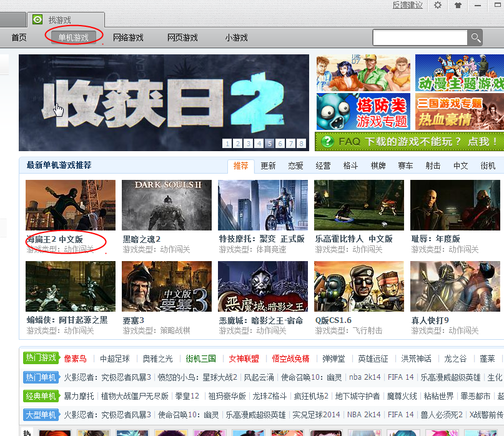Open the 网络游戏 navigation item
Image resolution: width=504 pixels, height=436 pixels.
(128, 37)
